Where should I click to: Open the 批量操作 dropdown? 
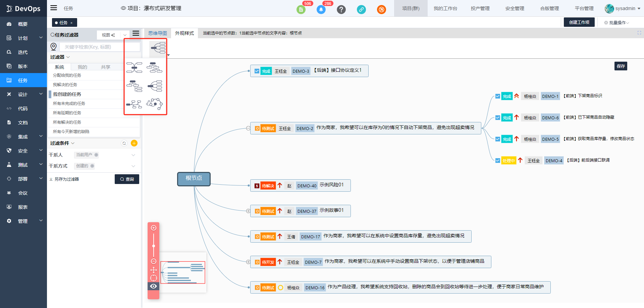pyautogui.click(x=616, y=22)
